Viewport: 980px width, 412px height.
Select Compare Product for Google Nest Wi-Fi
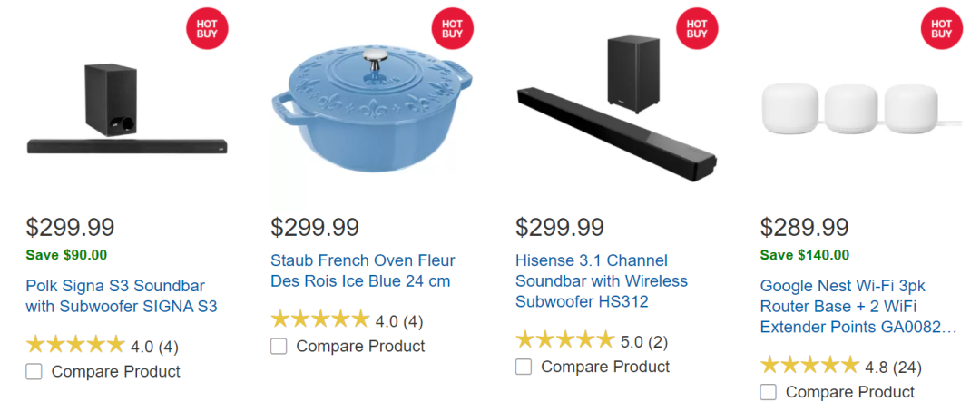tap(769, 393)
